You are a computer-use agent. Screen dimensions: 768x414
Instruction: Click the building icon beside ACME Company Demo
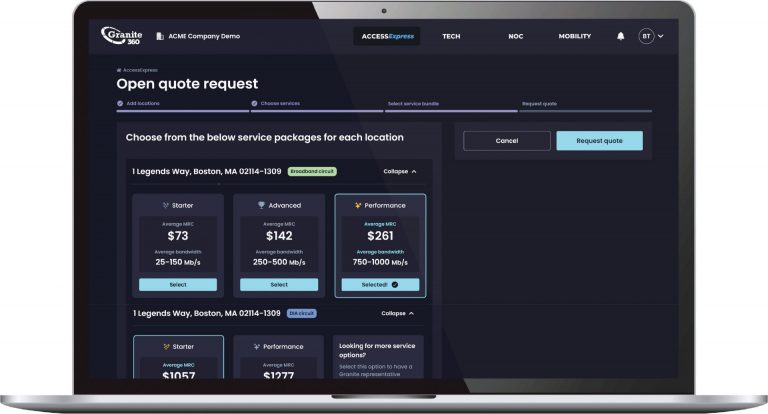(x=159, y=36)
